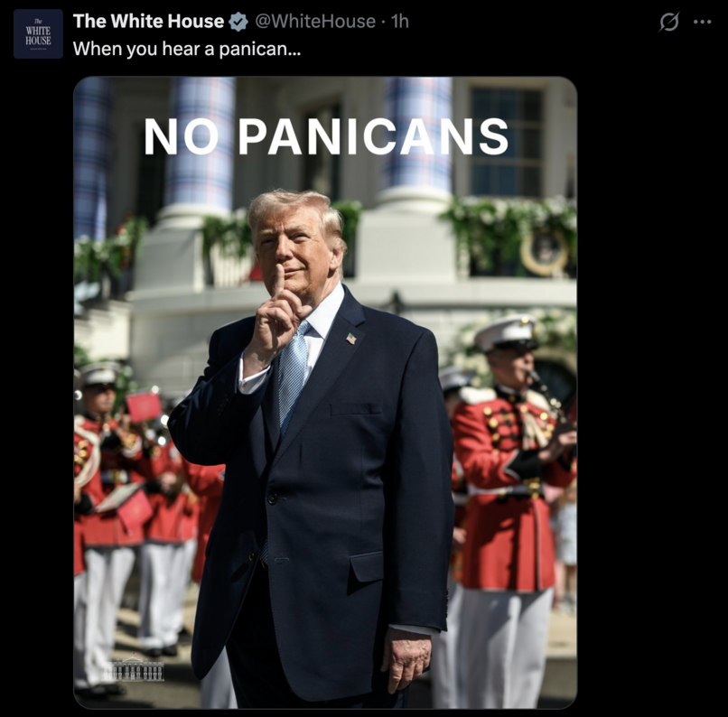Open the attached photo in full view
Viewport: 728px width, 717px height.
coord(325,393)
